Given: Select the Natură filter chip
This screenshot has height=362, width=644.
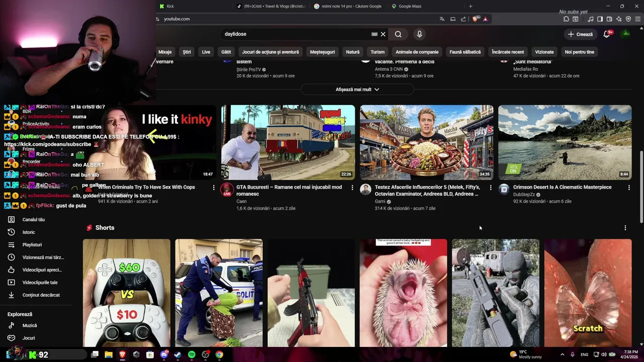Looking at the screenshot, I should (353, 52).
